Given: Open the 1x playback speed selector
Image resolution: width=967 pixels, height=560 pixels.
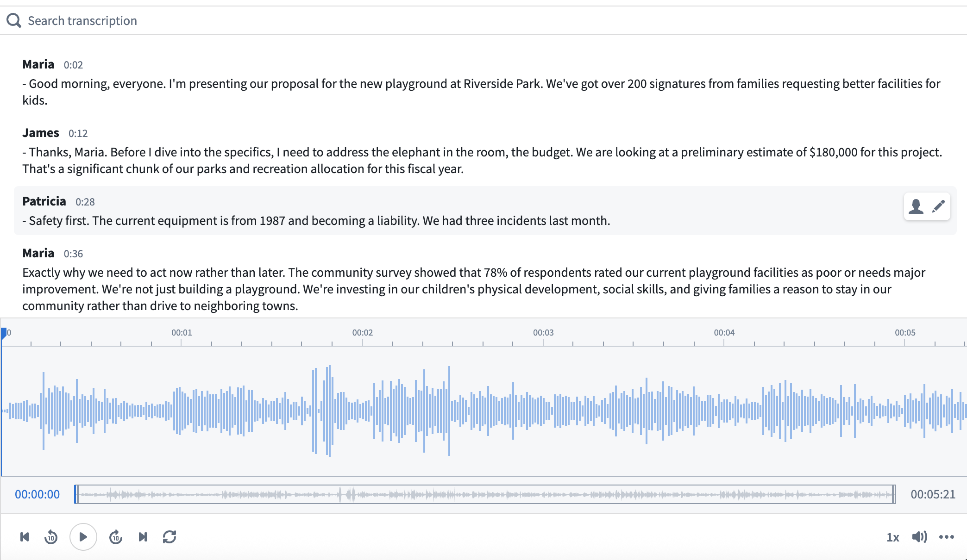Looking at the screenshot, I should pyautogui.click(x=893, y=537).
